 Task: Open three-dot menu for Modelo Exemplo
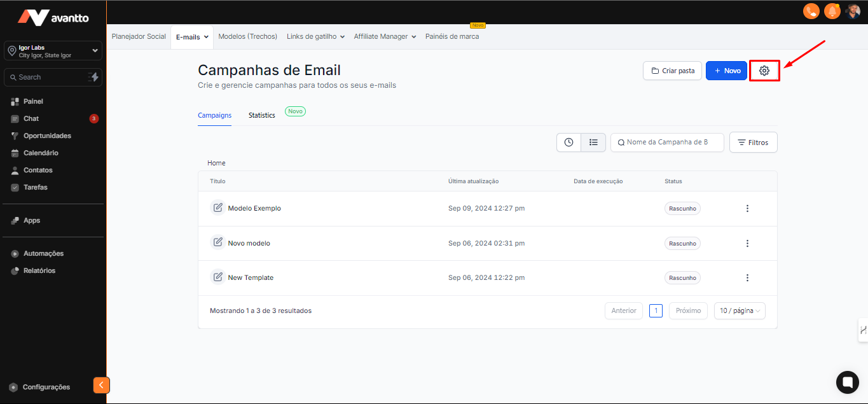[x=747, y=209]
